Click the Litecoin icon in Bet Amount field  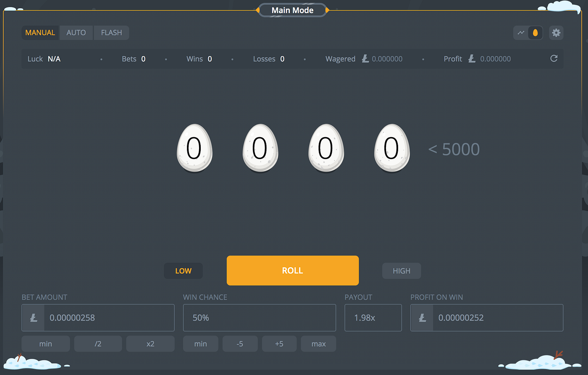33,318
